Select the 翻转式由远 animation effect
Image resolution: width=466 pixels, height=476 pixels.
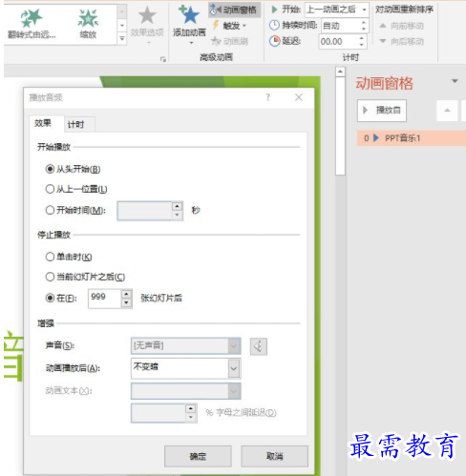(x=32, y=24)
